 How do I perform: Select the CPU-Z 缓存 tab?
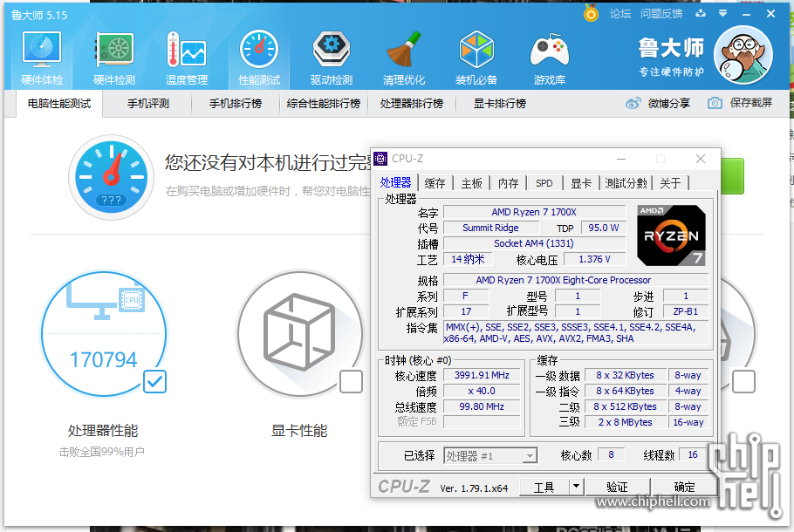click(x=435, y=183)
